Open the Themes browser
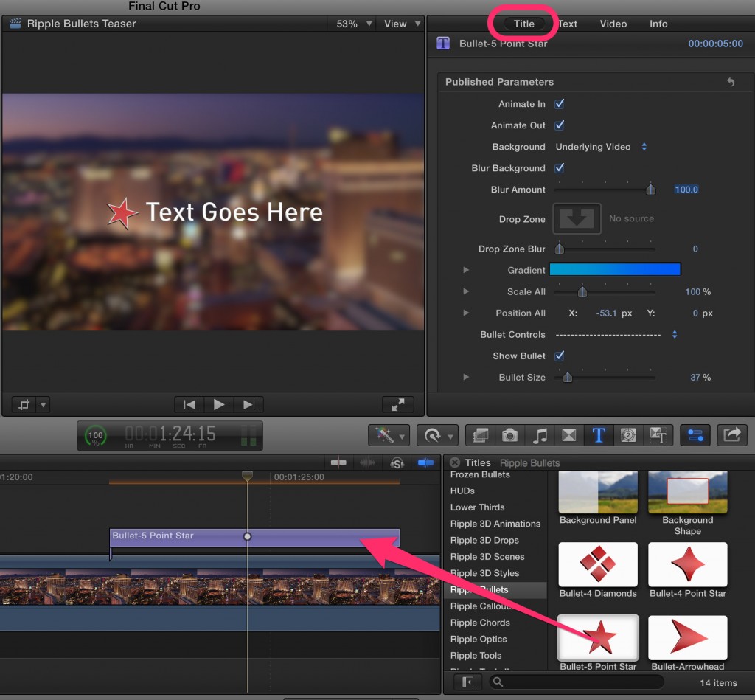This screenshot has height=700, width=755. pyautogui.click(x=658, y=435)
